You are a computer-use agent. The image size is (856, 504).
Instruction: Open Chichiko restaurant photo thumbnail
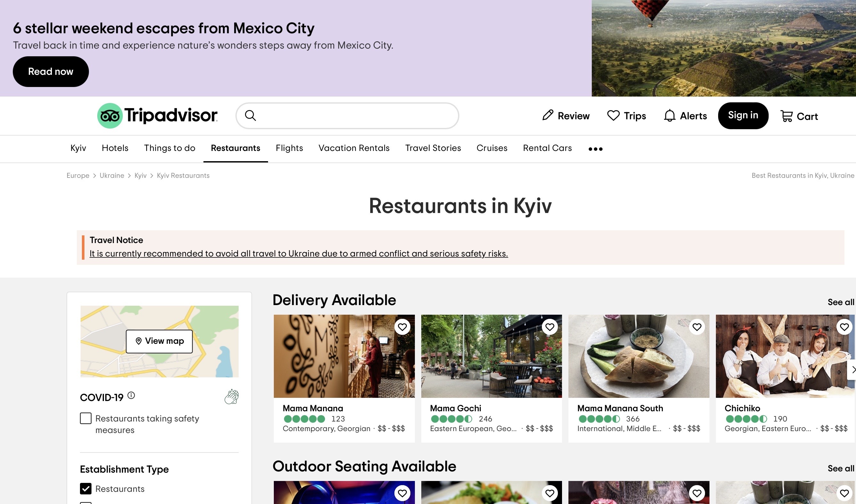(x=778, y=357)
